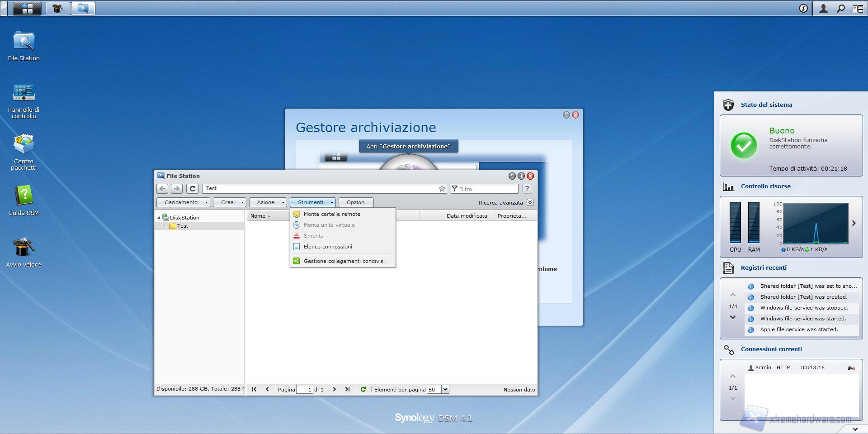This screenshot has height=434, width=868.
Task: Click the Opzioni button
Action: 356,202
